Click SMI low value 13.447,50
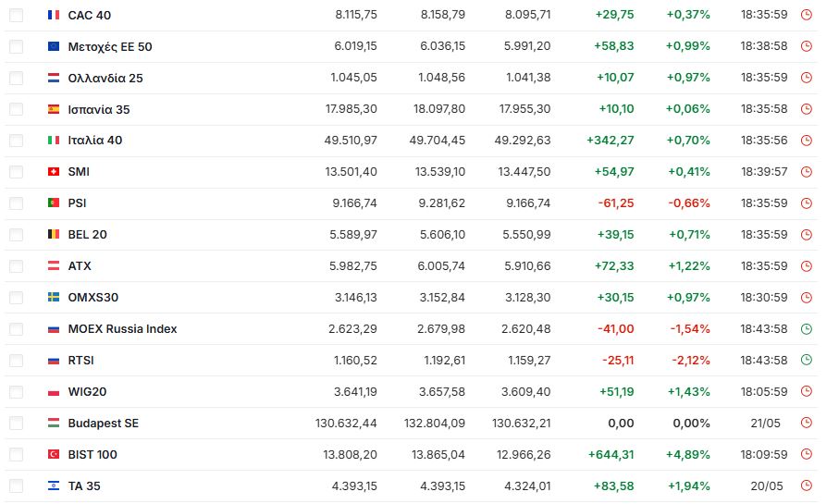 tap(524, 172)
